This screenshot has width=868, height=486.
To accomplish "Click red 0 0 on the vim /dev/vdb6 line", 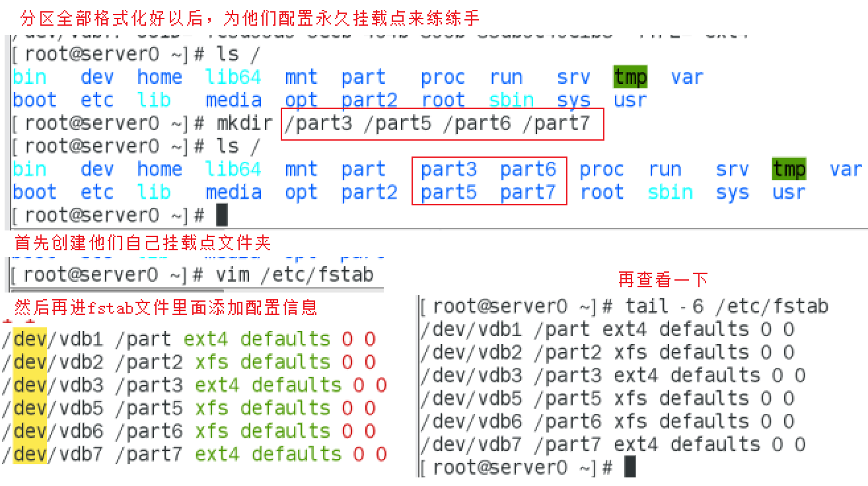I will (x=359, y=431).
